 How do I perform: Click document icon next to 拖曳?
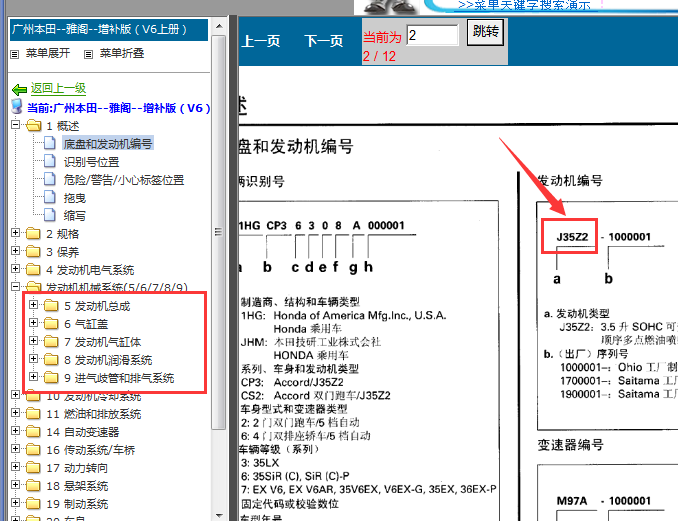coord(50,197)
